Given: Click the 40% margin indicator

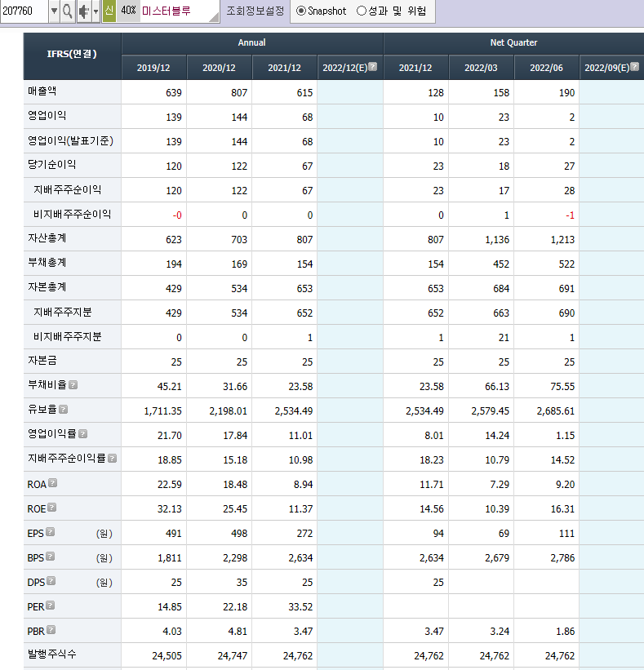Looking at the screenshot, I should click(x=128, y=11).
